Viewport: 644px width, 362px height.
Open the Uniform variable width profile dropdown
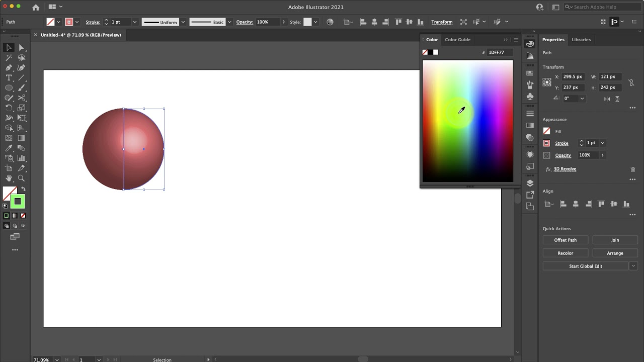[x=183, y=22]
